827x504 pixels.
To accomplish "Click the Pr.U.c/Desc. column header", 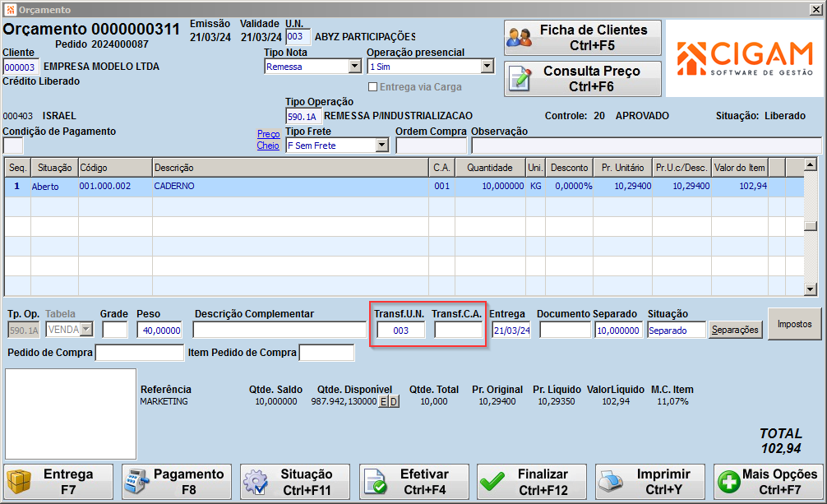I will pyautogui.click(x=682, y=167).
